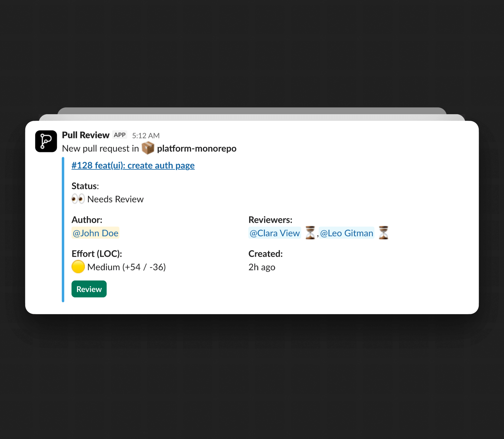504x439 pixels.
Task: Click the 5:12 AM message timestamp
Action: tap(146, 136)
